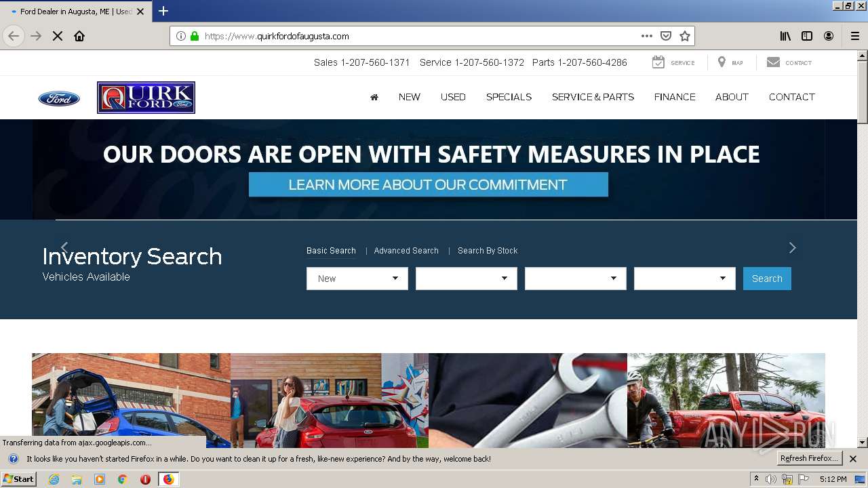
Task: Go back with the browser back arrow
Action: tap(14, 36)
